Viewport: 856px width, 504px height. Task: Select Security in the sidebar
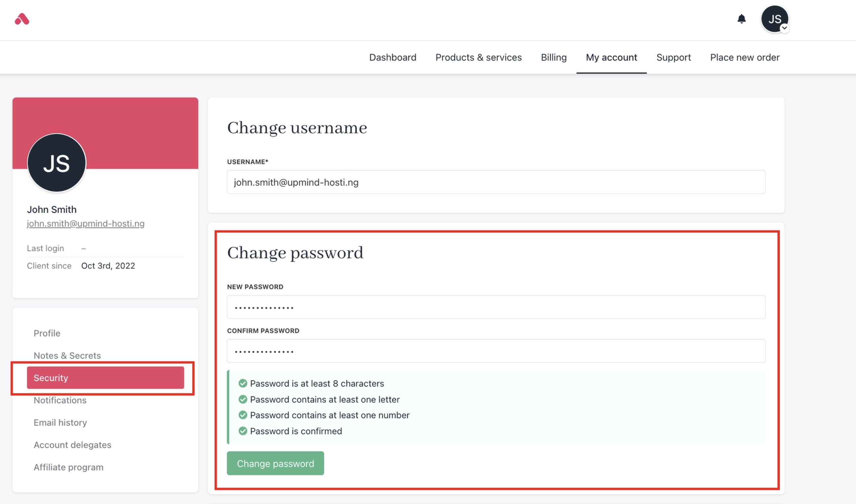pyautogui.click(x=105, y=378)
